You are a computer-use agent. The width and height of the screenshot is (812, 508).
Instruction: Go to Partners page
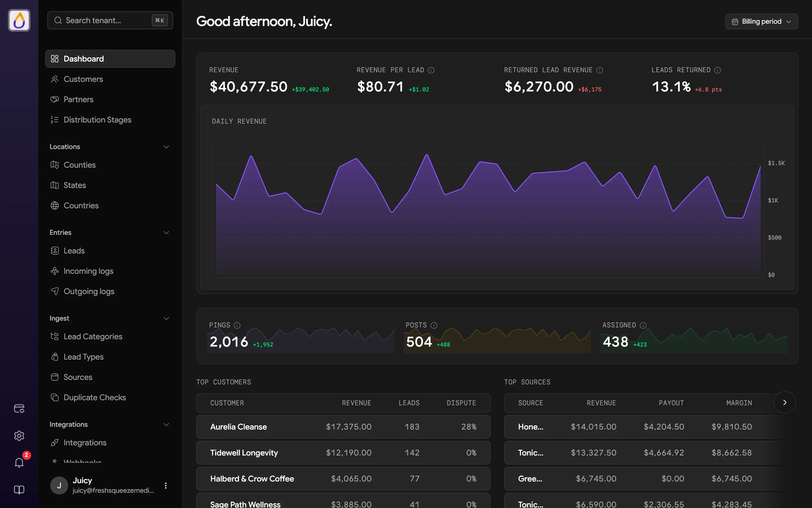[110, 99]
